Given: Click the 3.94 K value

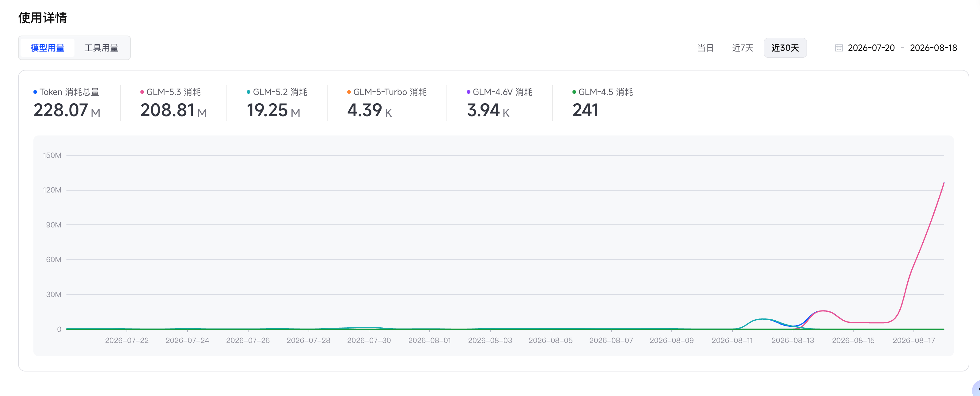Looking at the screenshot, I should tap(488, 110).
